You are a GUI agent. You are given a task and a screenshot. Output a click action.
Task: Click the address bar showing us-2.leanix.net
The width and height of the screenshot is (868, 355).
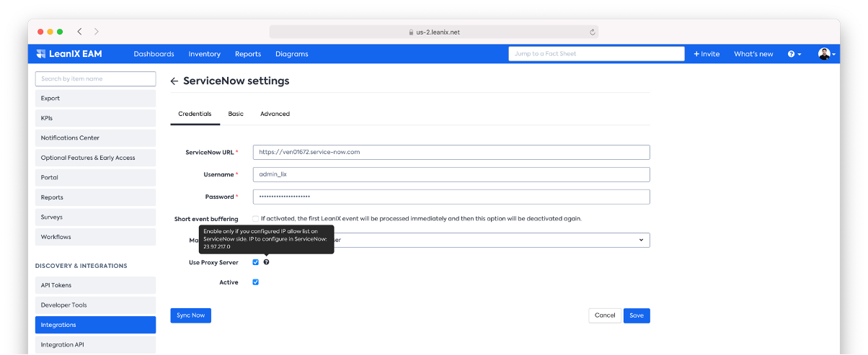pos(434,32)
